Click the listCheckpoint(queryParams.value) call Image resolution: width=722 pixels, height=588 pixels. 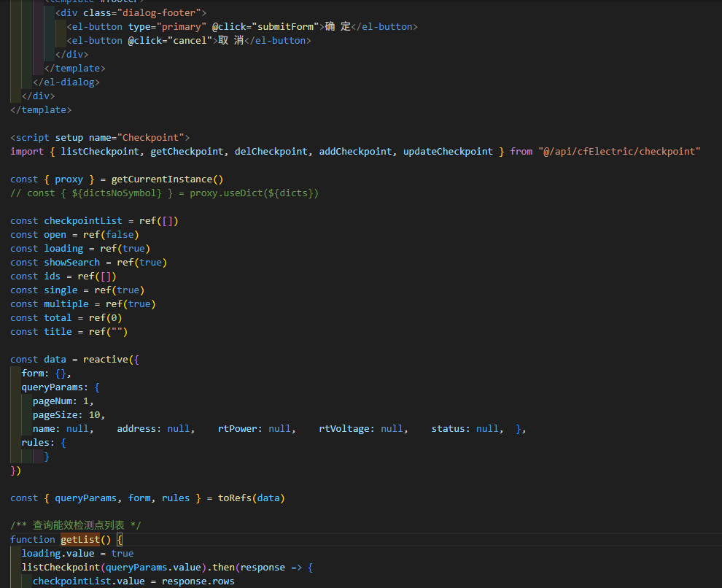click(x=114, y=568)
